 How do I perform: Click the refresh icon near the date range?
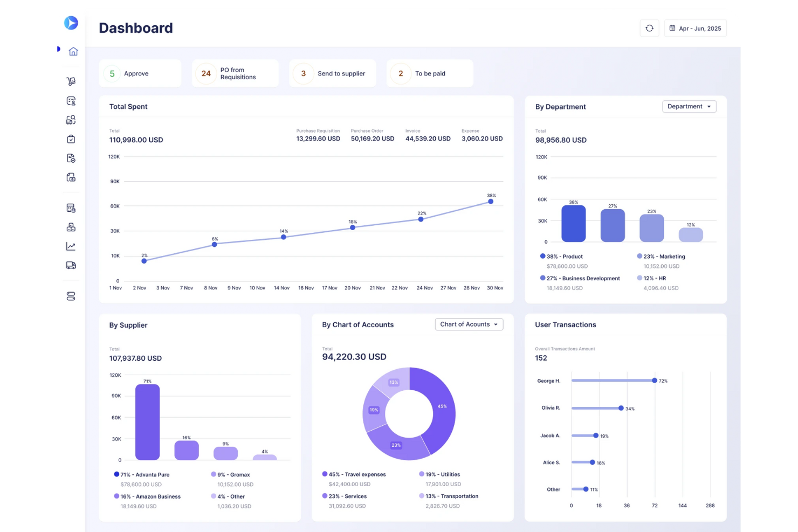pos(649,27)
